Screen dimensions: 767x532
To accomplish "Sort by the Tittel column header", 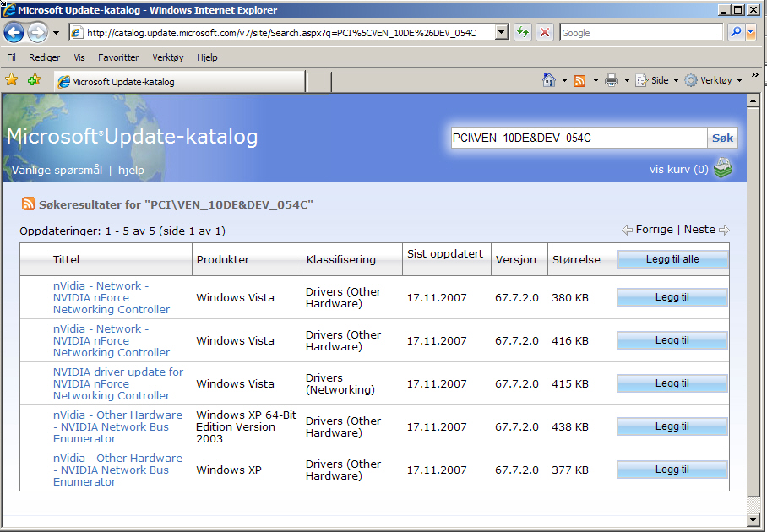I will point(66,259).
